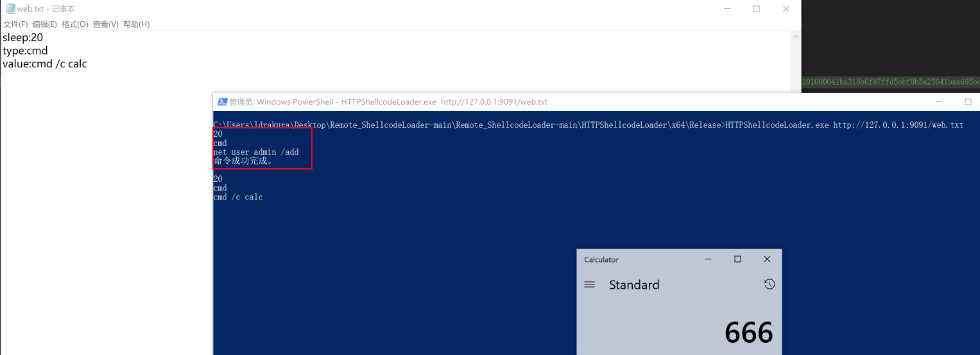The width and height of the screenshot is (980, 355).
Task: Click the PowerShell window title text
Action: (x=388, y=101)
